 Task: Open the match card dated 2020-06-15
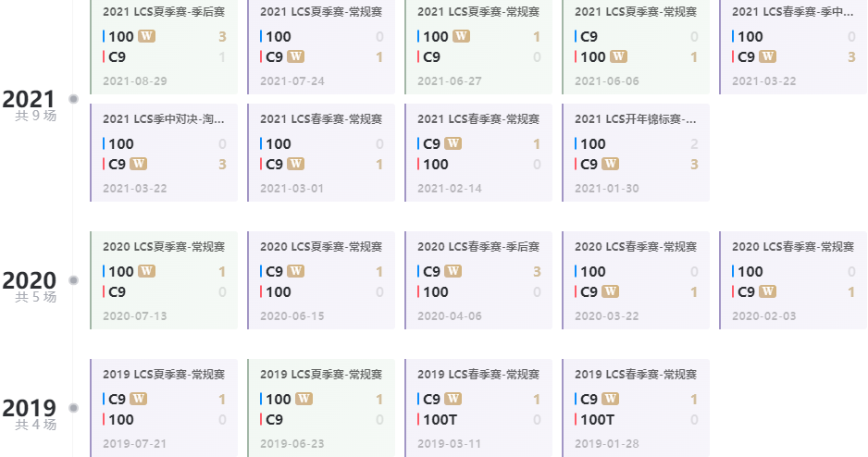click(321, 280)
